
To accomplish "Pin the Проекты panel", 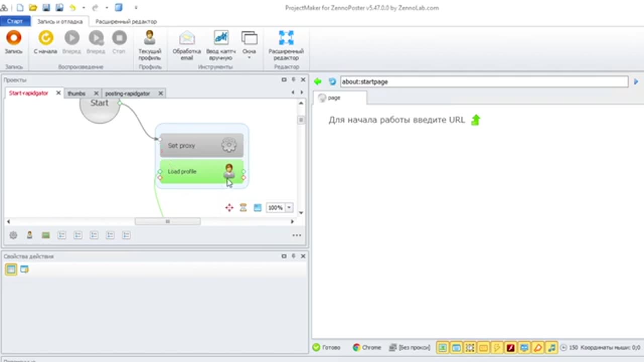I will coord(293,79).
